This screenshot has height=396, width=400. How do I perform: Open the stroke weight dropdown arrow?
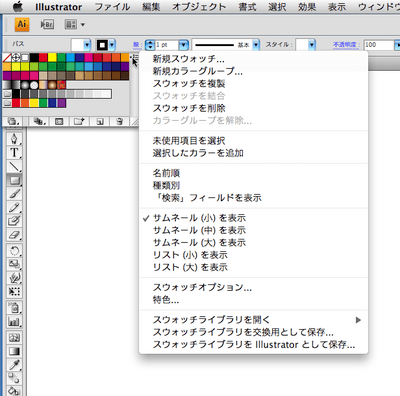[x=184, y=45]
